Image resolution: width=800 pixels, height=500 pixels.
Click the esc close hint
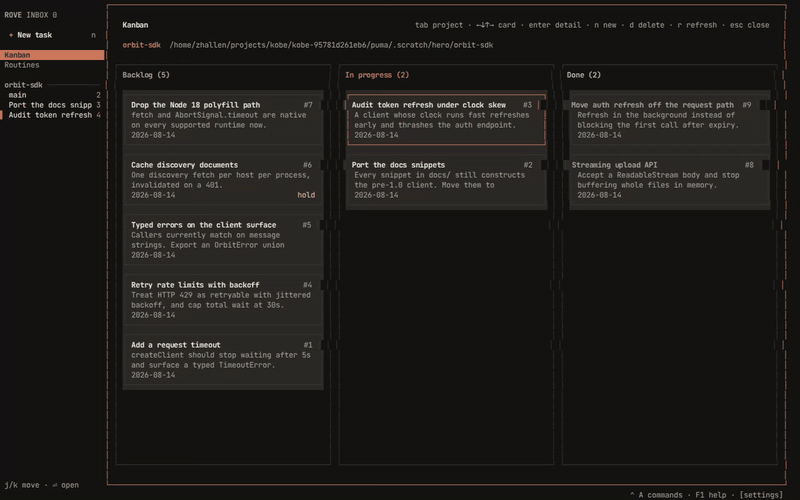(749, 25)
